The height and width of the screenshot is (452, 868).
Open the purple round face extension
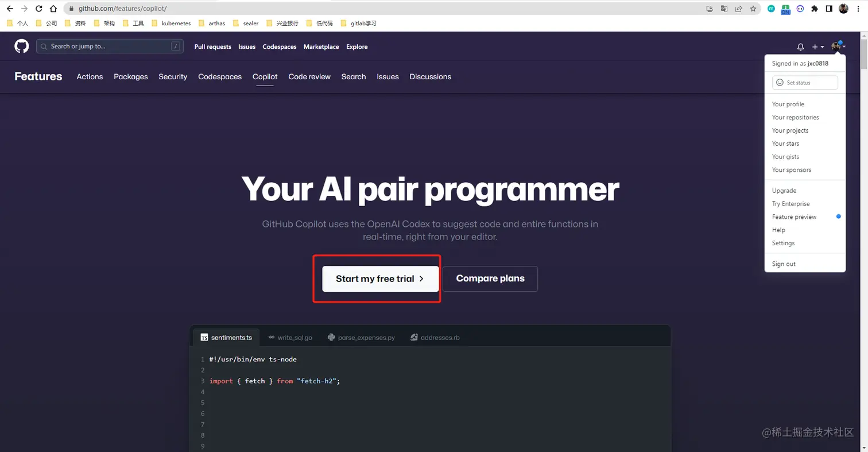800,9
